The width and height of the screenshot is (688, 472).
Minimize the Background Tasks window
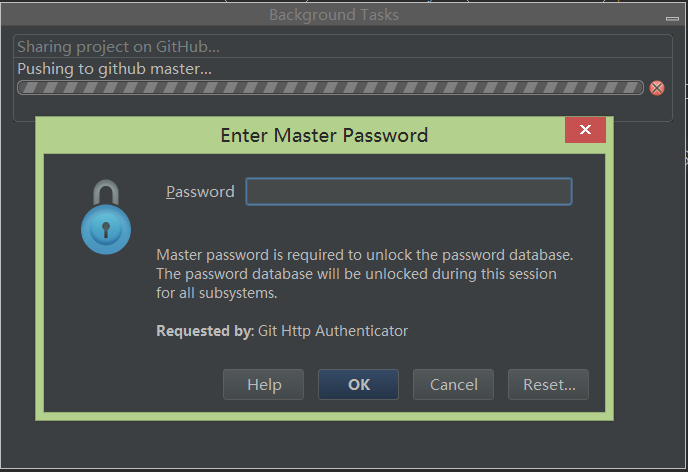[674, 19]
